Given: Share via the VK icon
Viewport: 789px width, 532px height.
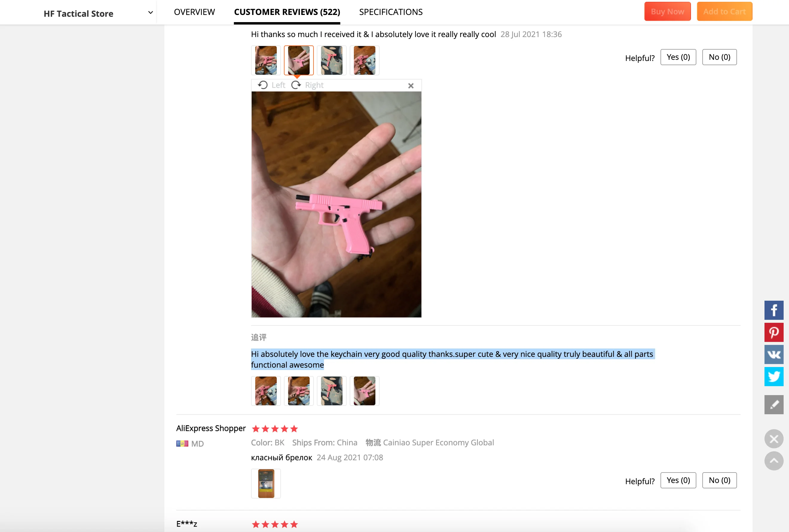Looking at the screenshot, I should [773, 354].
